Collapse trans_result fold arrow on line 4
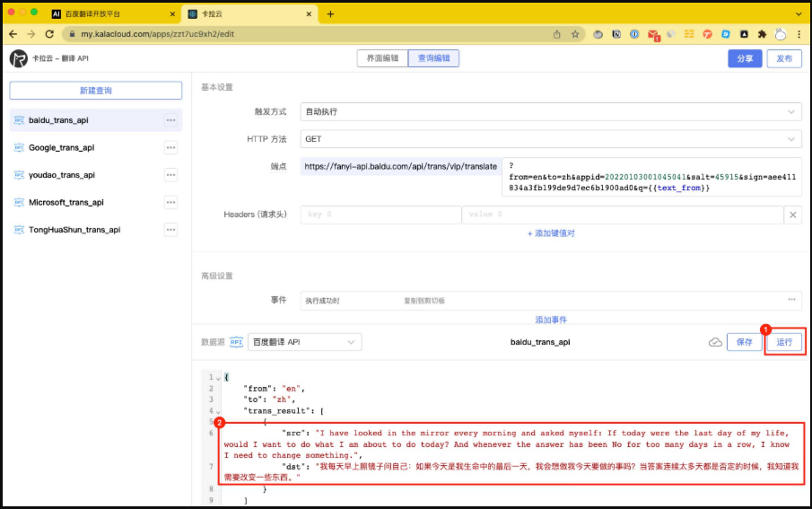The height and width of the screenshot is (509, 812). tap(218, 411)
